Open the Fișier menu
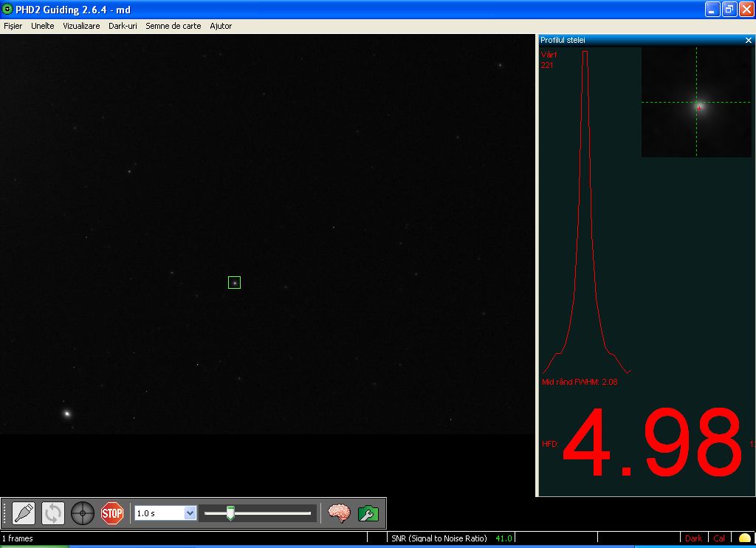Viewport: 756px width, 548px height. pyautogui.click(x=13, y=26)
